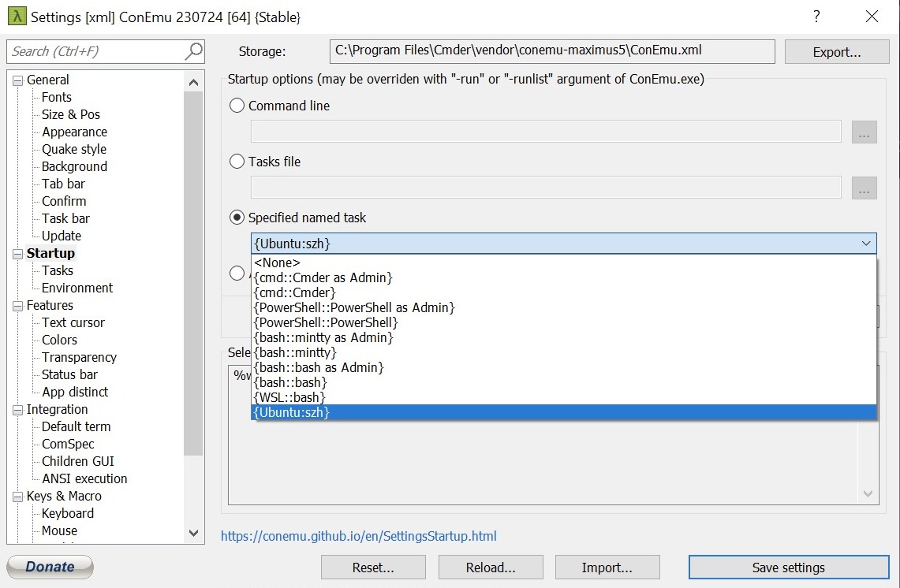Collapse the Keys & Macro tree node
This screenshot has width=900, height=588.
(x=18, y=497)
